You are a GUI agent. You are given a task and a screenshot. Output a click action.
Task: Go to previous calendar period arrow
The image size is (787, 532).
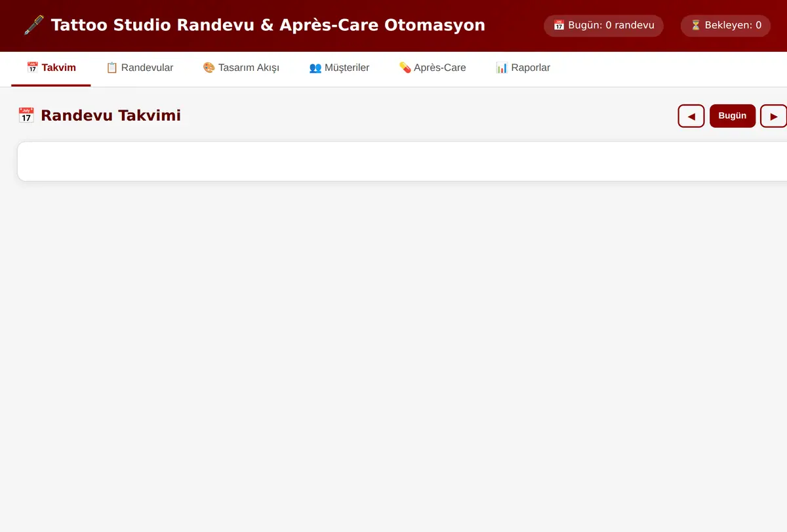pos(691,116)
